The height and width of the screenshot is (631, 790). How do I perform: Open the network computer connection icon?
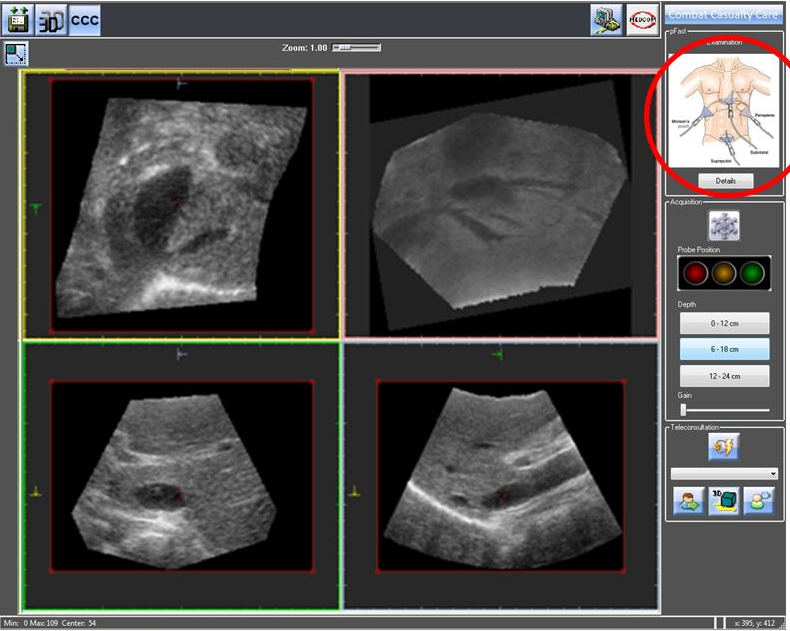pos(605,19)
